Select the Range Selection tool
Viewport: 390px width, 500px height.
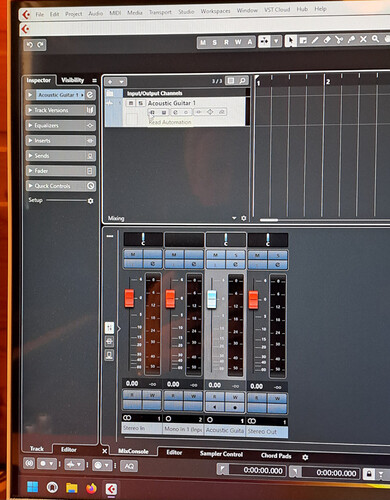coord(303,41)
